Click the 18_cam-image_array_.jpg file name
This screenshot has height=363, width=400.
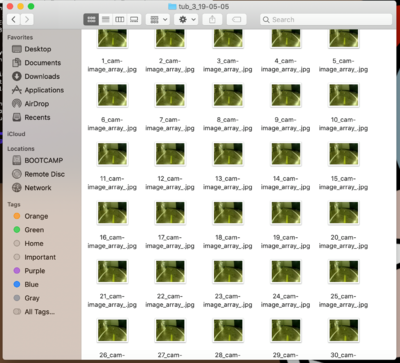point(228,242)
